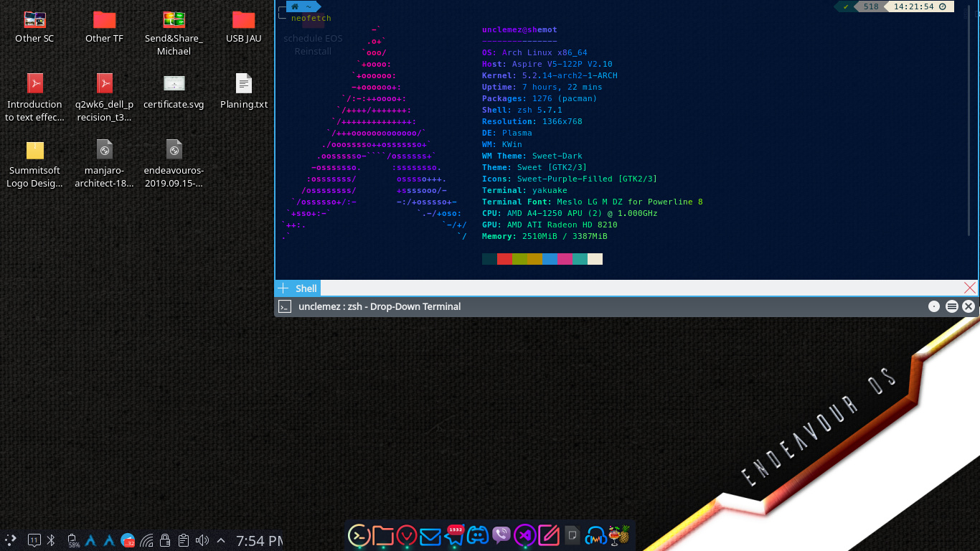The height and width of the screenshot is (551, 980).
Task: Open the volume control tray icon
Action: (202, 540)
